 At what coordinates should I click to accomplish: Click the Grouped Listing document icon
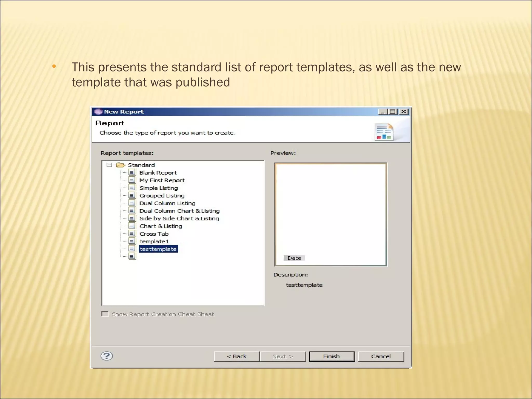point(132,195)
